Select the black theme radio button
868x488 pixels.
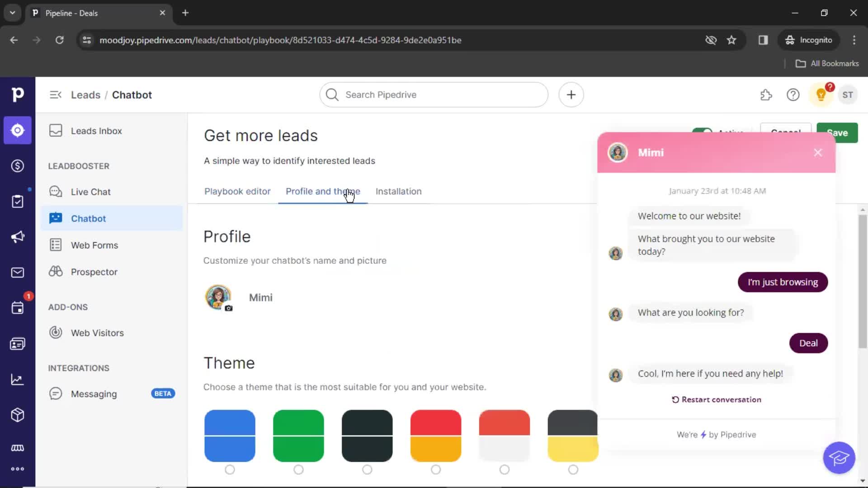point(367,470)
